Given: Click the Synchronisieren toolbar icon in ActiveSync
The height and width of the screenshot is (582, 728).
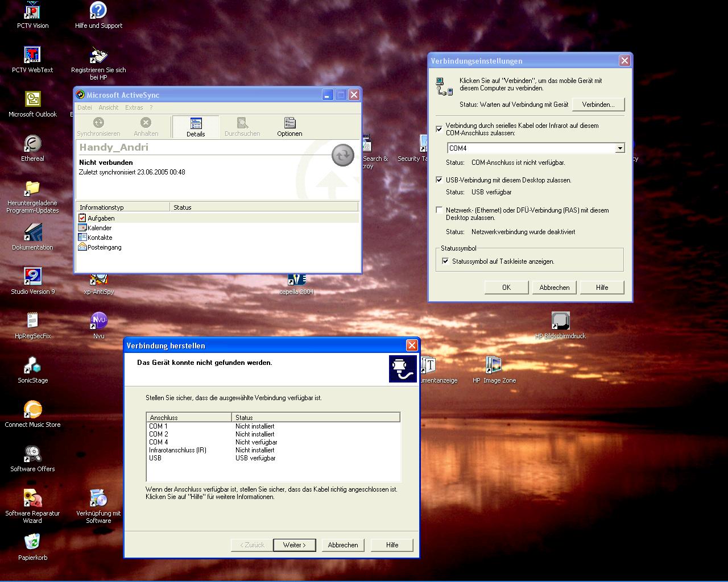Looking at the screenshot, I should (98, 127).
